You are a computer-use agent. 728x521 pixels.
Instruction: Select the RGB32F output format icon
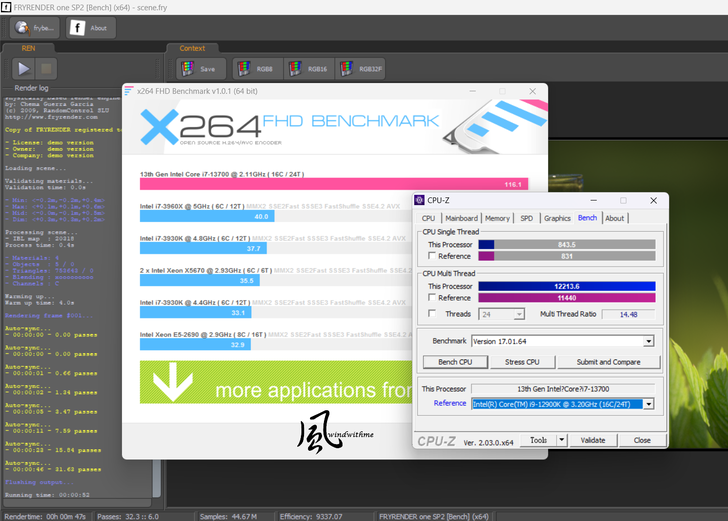tap(361, 69)
